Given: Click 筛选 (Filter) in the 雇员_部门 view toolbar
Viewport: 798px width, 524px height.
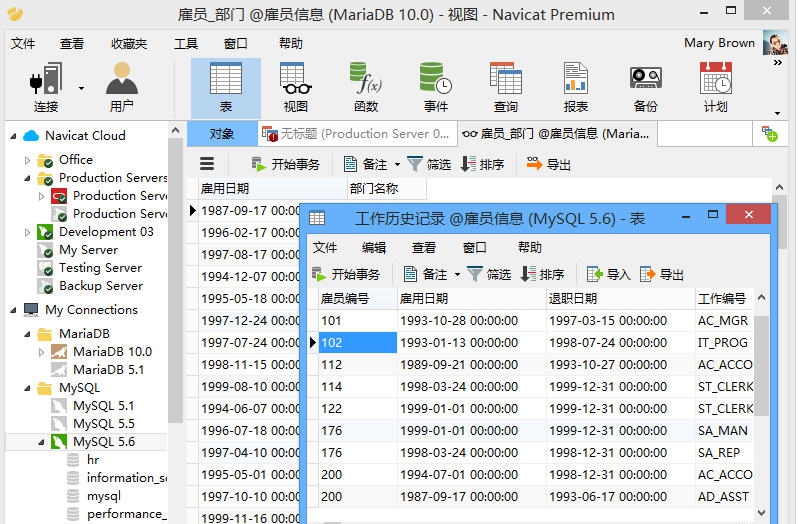Looking at the screenshot, I should (429, 164).
